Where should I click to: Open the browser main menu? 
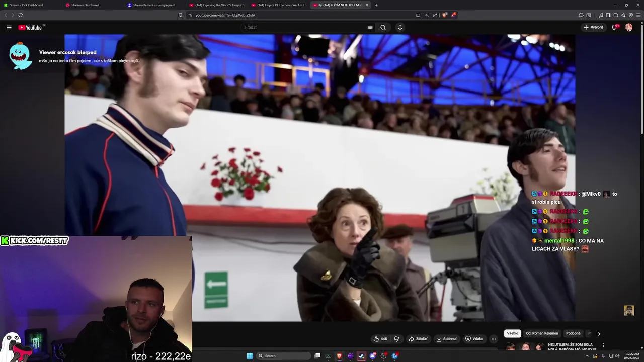(639, 15)
